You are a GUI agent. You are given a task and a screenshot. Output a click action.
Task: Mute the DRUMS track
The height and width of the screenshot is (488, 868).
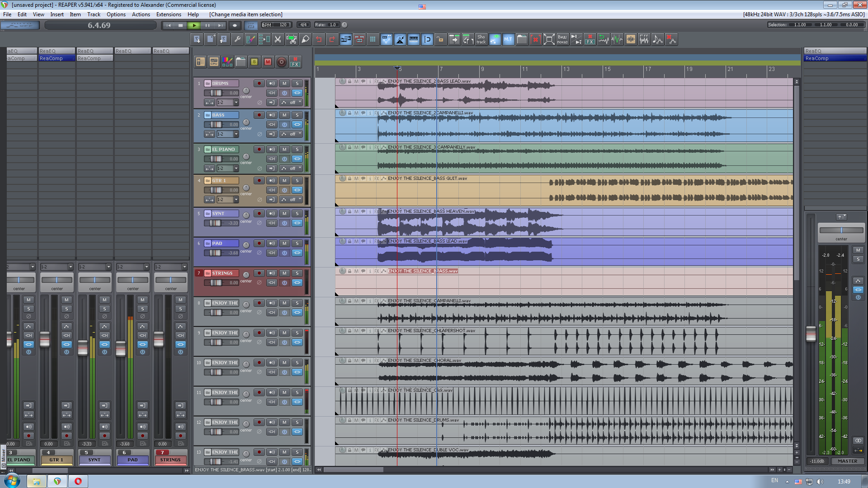click(x=284, y=84)
